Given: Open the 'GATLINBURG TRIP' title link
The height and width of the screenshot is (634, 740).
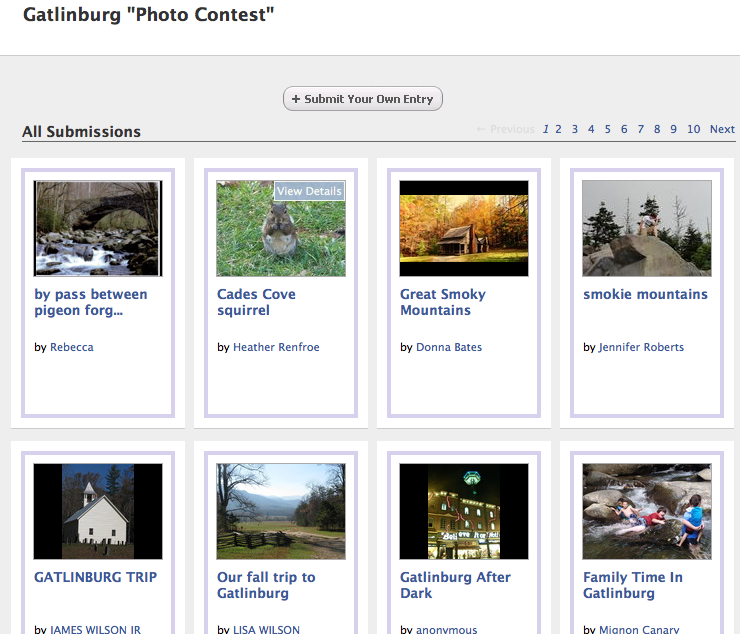Looking at the screenshot, I should tap(95, 577).
